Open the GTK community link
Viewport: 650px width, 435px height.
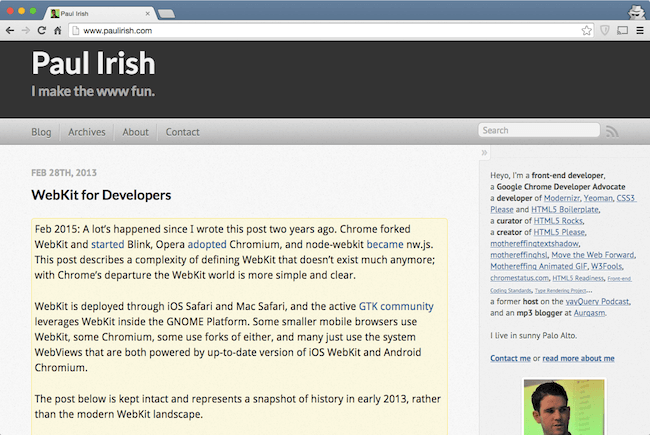pyautogui.click(x=396, y=306)
